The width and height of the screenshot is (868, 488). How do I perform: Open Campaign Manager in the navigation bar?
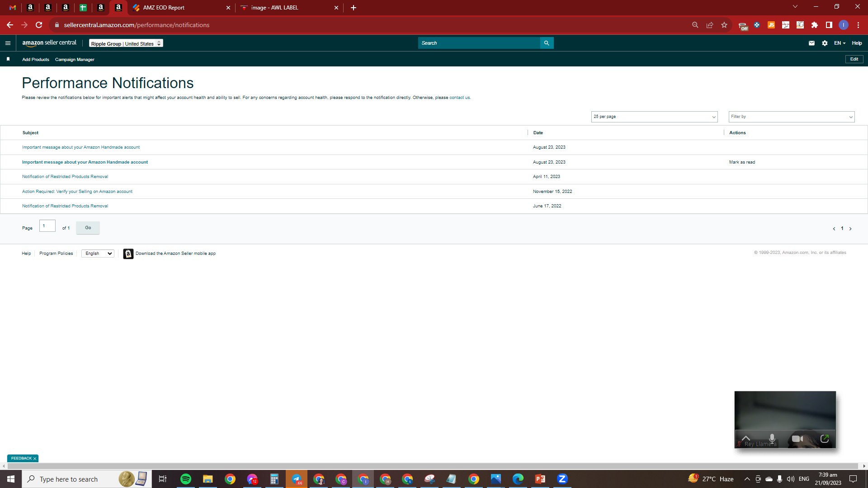pyautogui.click(x=75, y=60)
